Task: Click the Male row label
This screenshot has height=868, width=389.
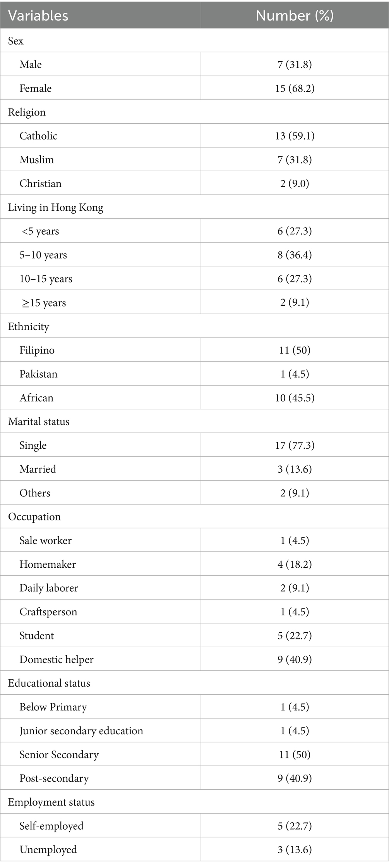Action: click(31, 64)
